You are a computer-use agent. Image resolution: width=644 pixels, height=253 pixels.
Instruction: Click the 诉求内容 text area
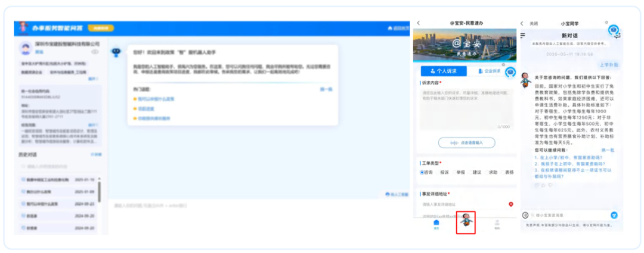[466, 110]
